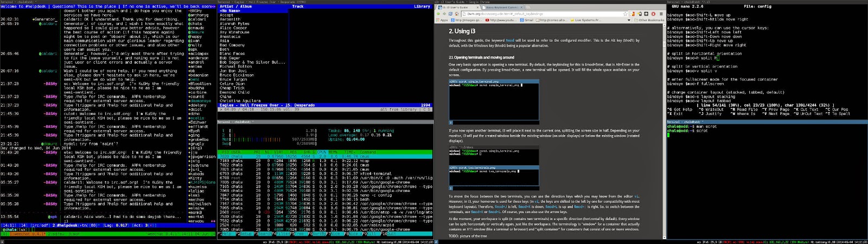This screenshot has height=244, width=868.
Task: Click Chrome back navigation arrow
Action: (x=438, y=14)
